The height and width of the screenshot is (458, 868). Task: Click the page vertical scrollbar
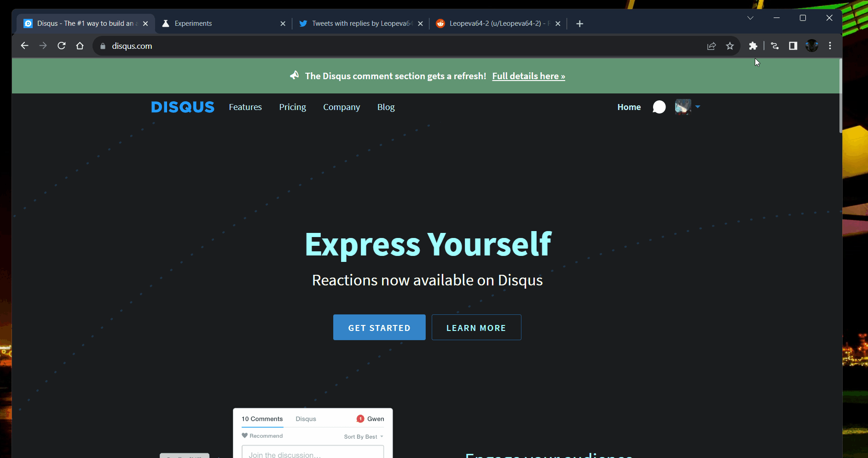[x=840, y=96]
